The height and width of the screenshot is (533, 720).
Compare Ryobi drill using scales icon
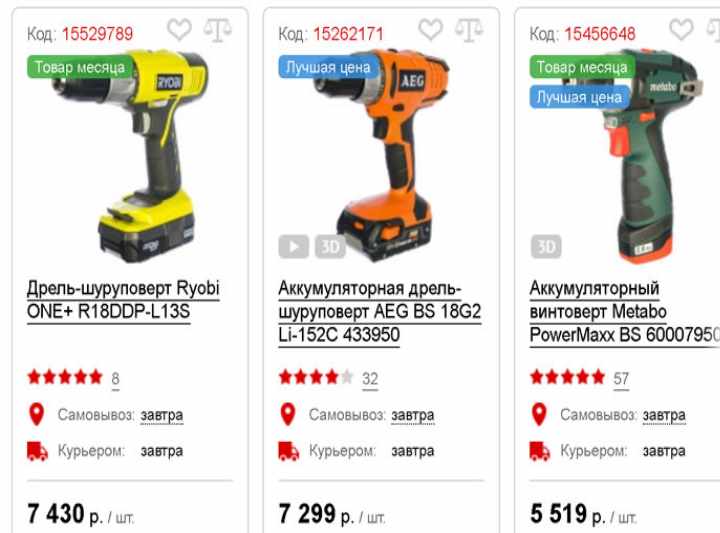point(218,30)
